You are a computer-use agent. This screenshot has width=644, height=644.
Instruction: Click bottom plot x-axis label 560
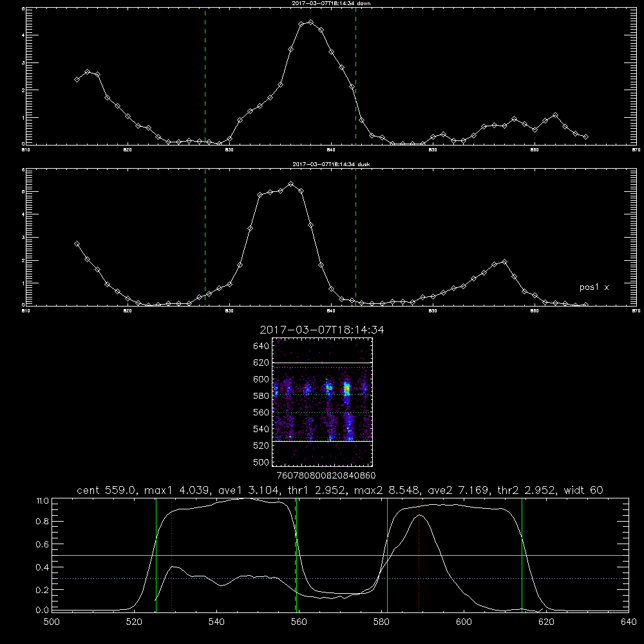point(299,622)
